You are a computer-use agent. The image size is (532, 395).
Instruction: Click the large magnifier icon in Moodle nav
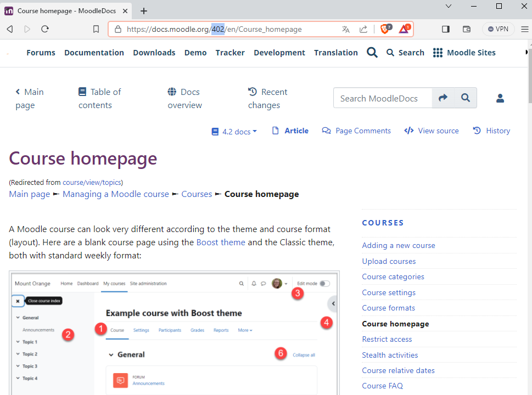tap(372, 53)
